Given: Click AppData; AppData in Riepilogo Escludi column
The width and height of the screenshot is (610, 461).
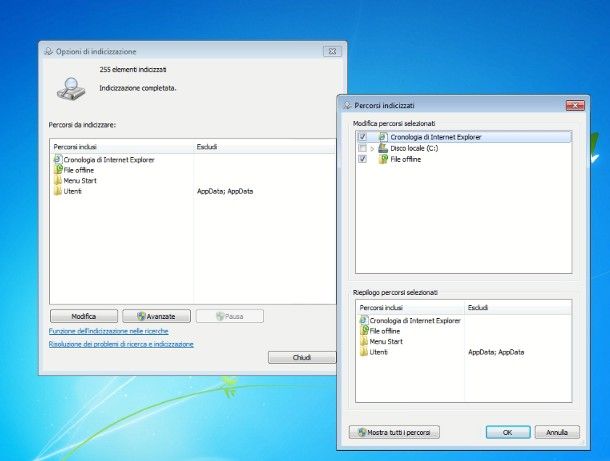Looking at the screenshot, I should pyautogui.click(x=496, y=352).
